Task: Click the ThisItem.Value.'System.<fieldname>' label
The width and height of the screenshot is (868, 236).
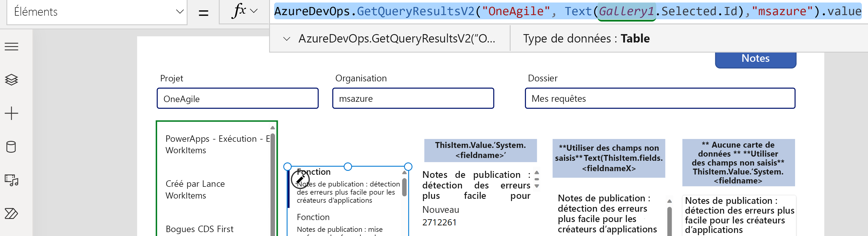Action: [x=480, y=150]
